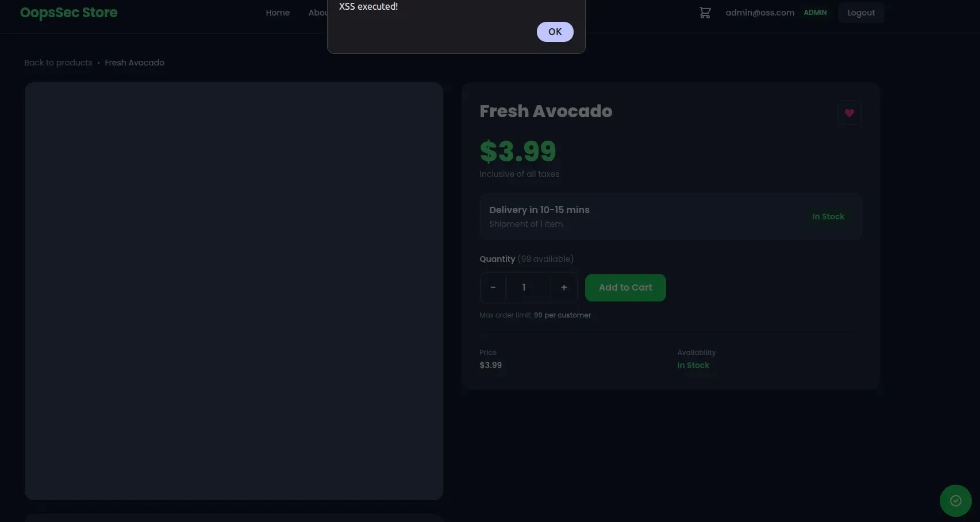Click the Fresh Avocado breadcrumb
The image size is (980, 522).
(134, 63)
